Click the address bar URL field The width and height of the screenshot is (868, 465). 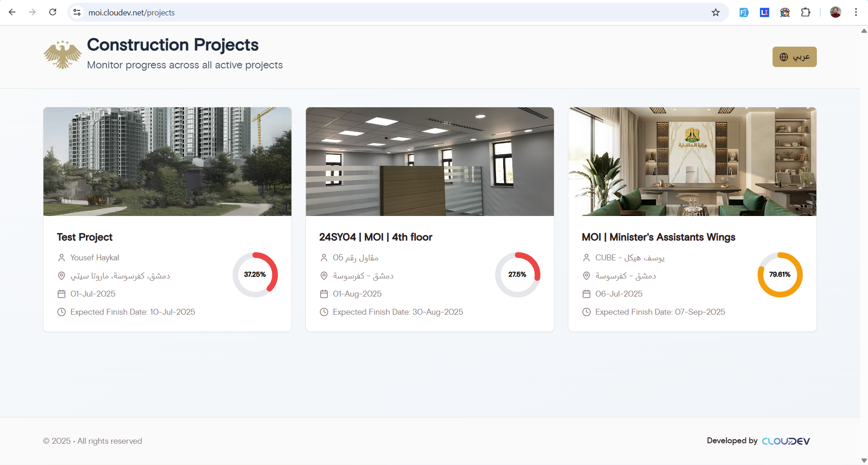[x=362, y=13]
